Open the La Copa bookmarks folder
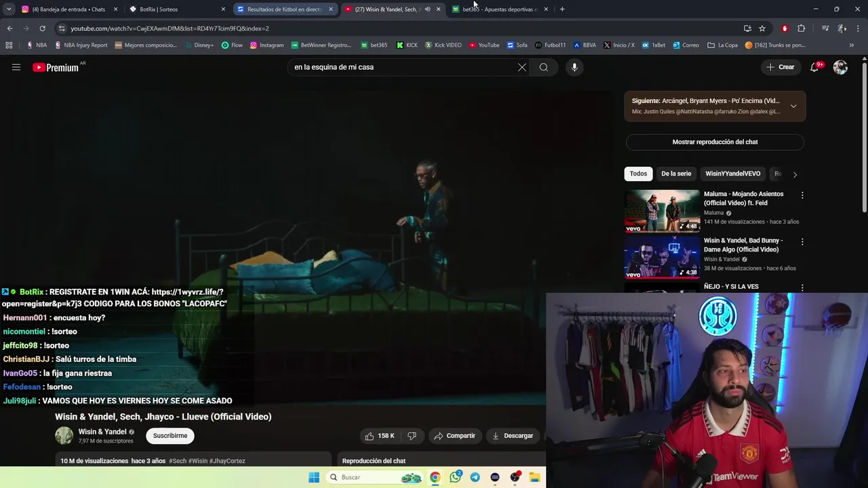868x488 pixels. click(722, 45)
